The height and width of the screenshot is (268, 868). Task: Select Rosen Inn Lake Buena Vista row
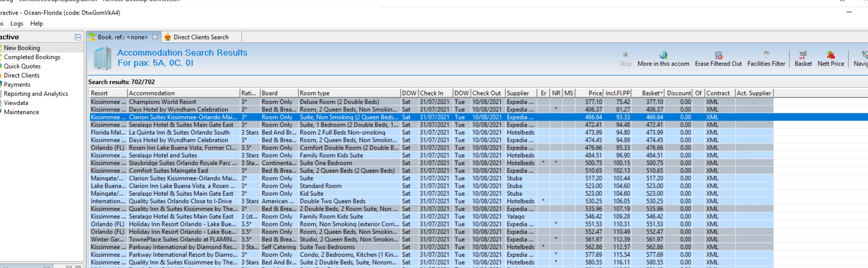431,148
